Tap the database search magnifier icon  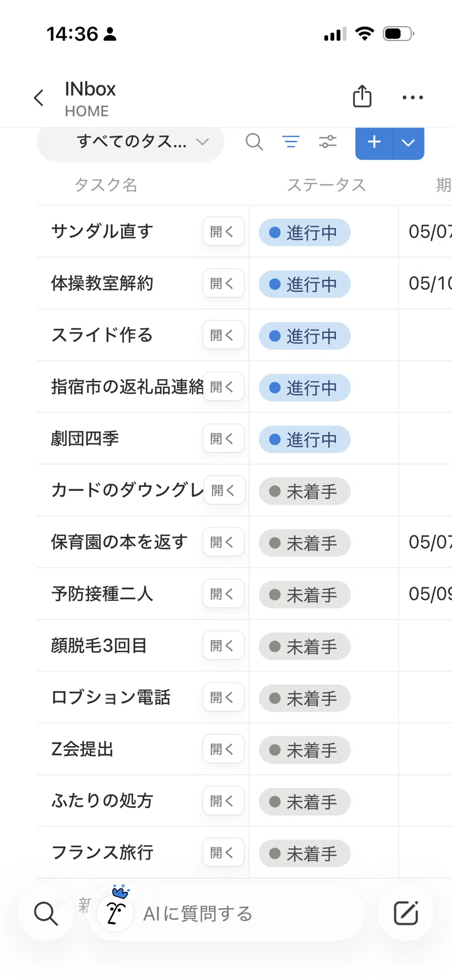[254, 141]
